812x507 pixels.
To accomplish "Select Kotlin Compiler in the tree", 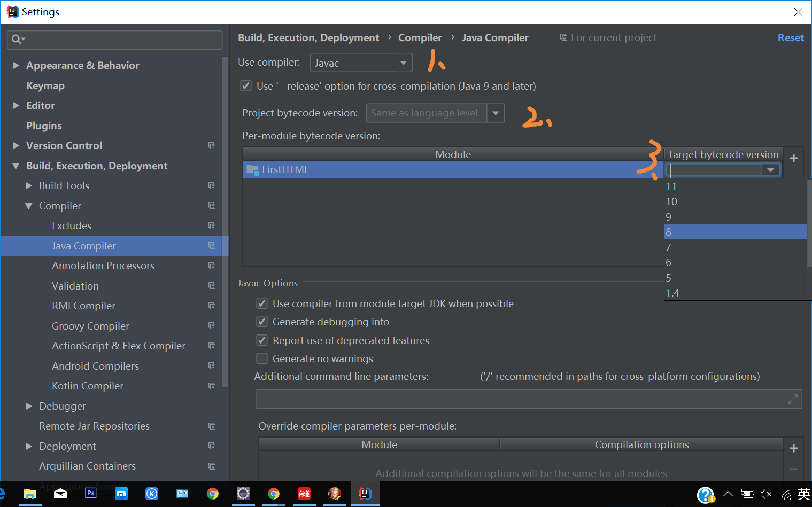I will (88, 386).
